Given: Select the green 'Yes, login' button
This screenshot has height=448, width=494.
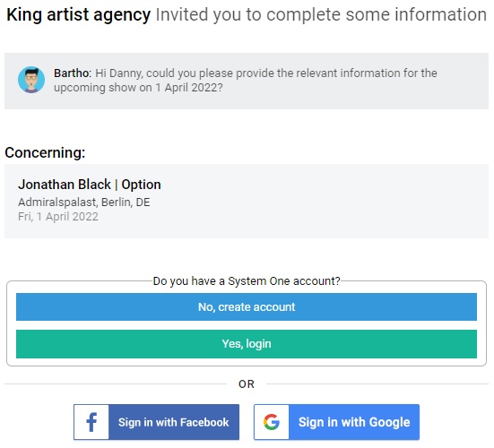Looking at the screenshot, I should (x=247, y=344).
